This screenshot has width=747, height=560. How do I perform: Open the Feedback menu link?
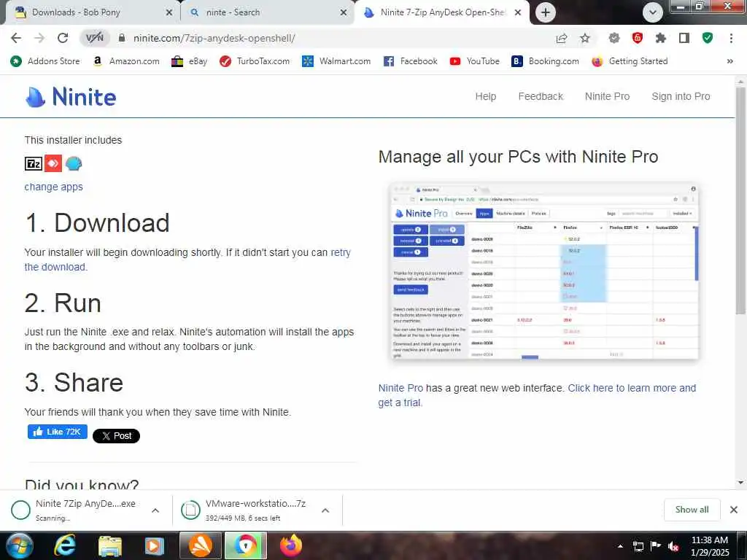(x=541, y=96)
